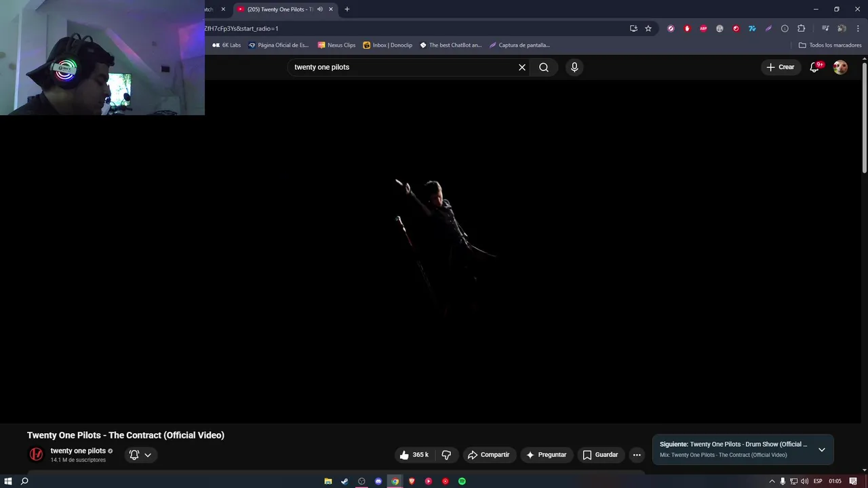The height and width of the screenshot is (488, 868).
Task: Open twenty one pilots channel avatar
Action: [x=36, y=454]
